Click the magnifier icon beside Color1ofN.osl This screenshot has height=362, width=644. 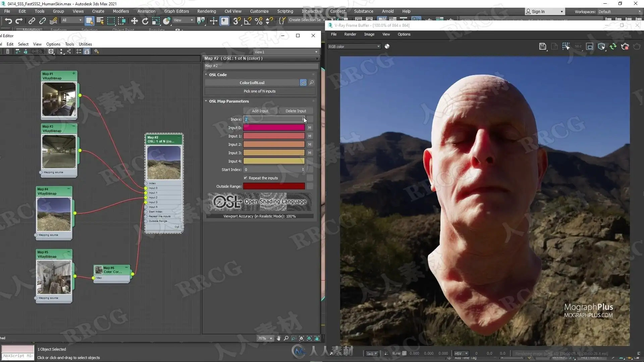click(312, 82)
